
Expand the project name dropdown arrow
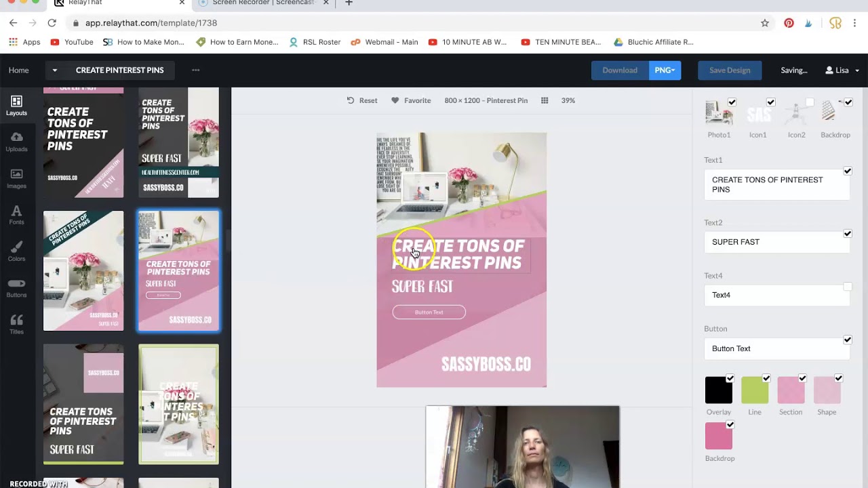pos(55,70)
